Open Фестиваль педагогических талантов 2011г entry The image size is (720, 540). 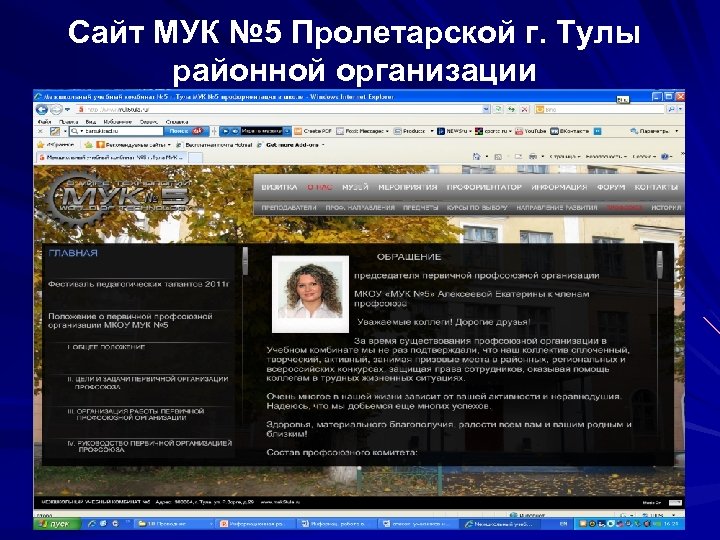[139, 284]
